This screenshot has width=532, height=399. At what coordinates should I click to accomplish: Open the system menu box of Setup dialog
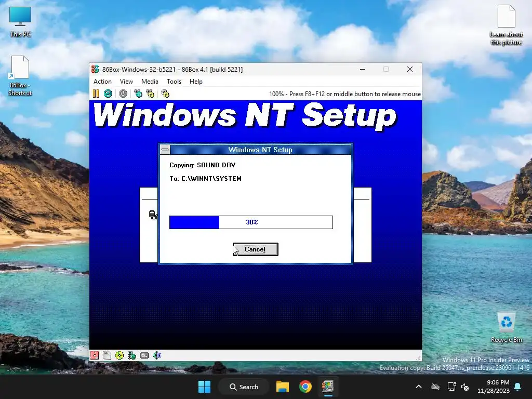[x=165, y=150]
